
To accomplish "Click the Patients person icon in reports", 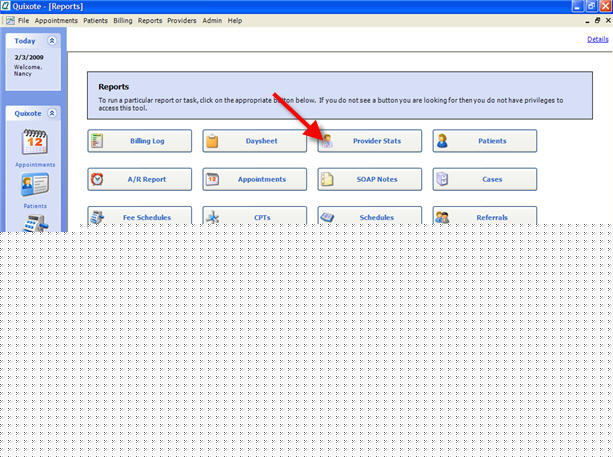I will coord(442,141).
